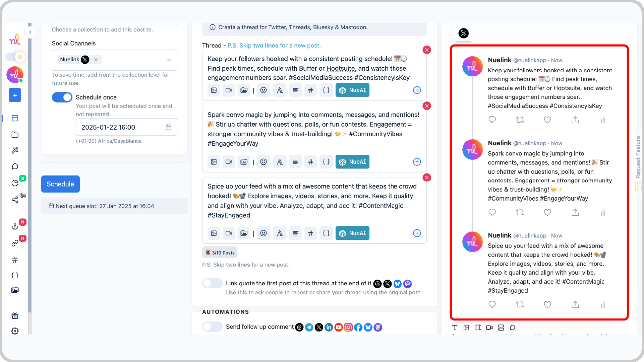Enable the Send follow up comment toggle

click(x=212, y=327)
